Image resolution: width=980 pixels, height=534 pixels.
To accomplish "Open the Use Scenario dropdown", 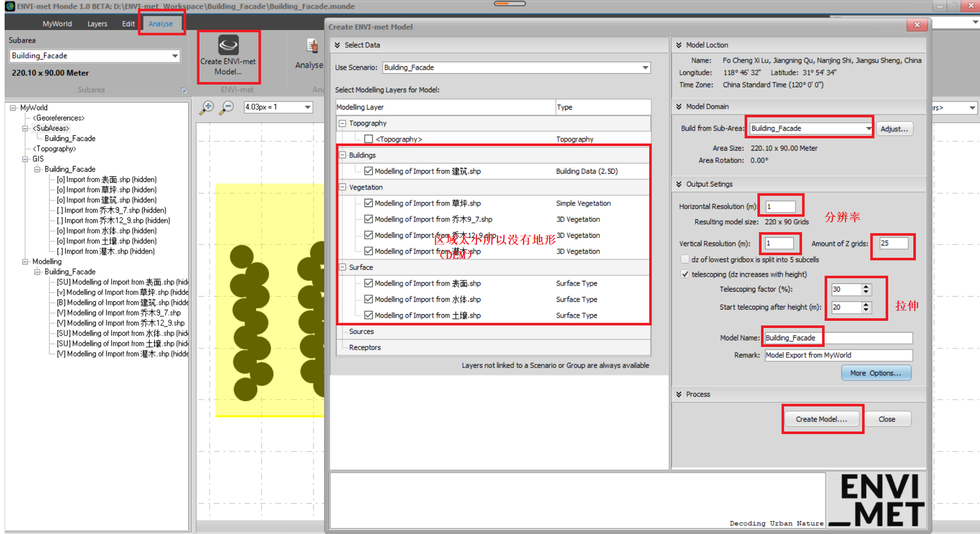I will point(516,68).
